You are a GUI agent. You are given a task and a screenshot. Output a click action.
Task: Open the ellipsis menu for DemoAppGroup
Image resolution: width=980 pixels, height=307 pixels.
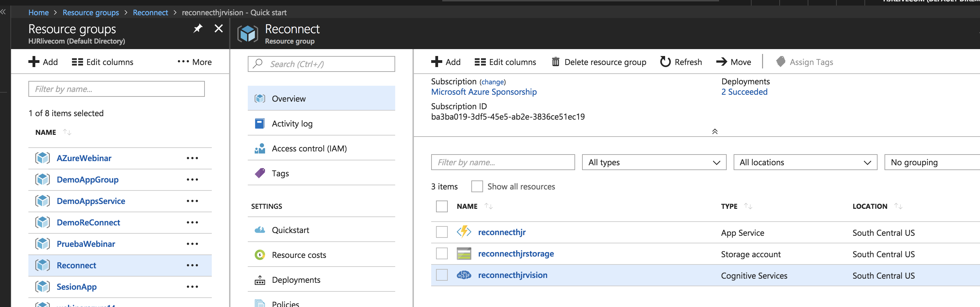pyautogui.click(x=192, y=179)
